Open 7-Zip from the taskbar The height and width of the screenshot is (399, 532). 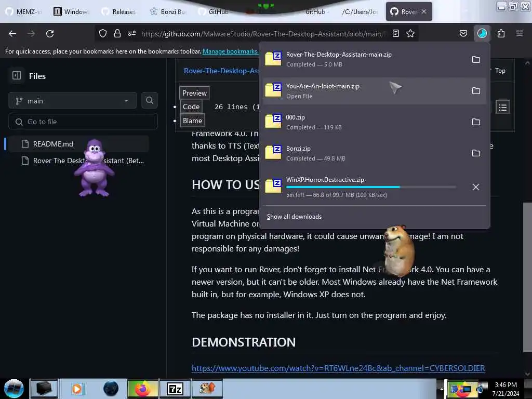coord(175,389)
